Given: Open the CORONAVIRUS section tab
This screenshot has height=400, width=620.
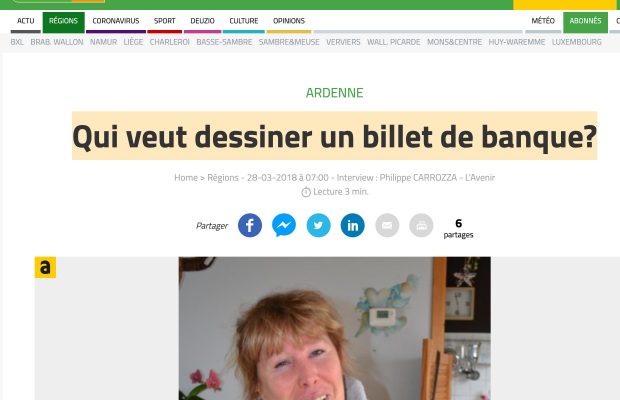Looking at the screenshot, I should 116,21.
